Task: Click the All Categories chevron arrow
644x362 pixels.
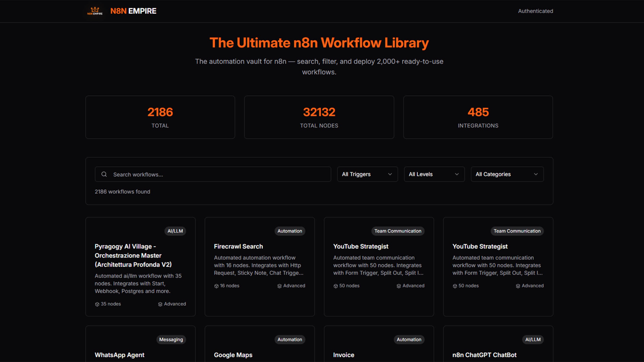Action: point(536,174)
